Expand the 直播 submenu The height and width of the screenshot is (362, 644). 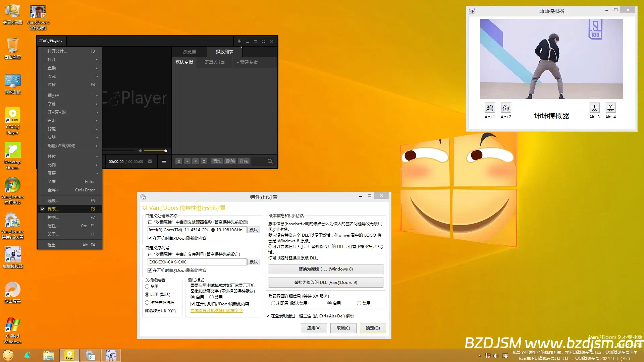[69, 68]
